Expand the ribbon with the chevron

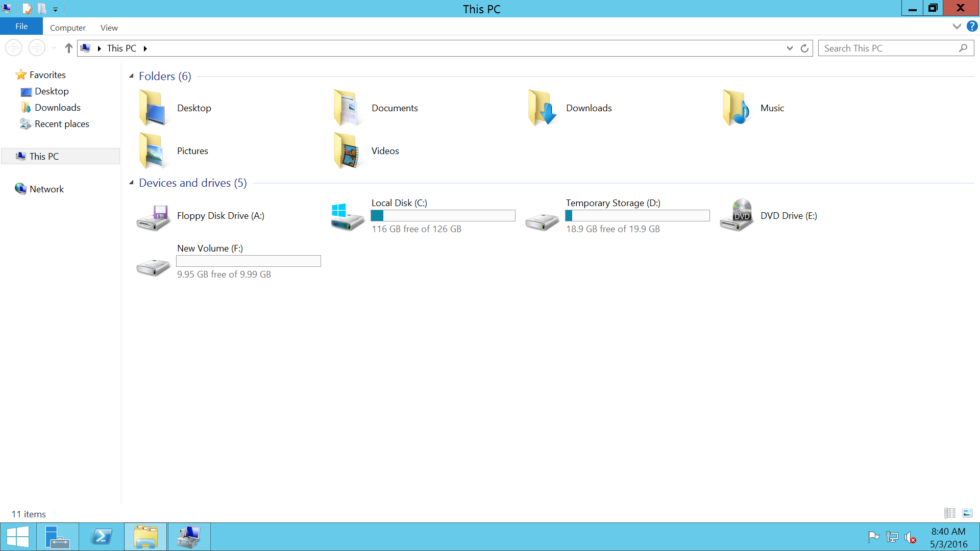point(957,26)
